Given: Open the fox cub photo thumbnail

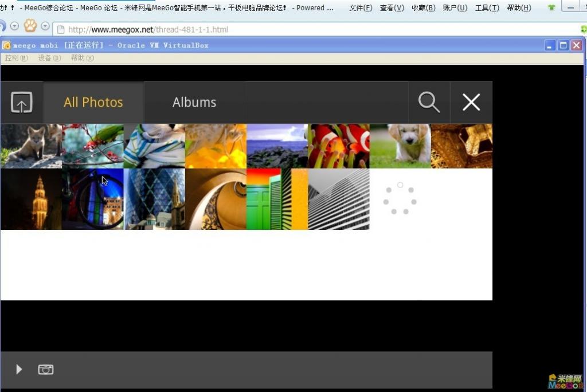Looking at the screenshot, I should click(x=30, y=146).
